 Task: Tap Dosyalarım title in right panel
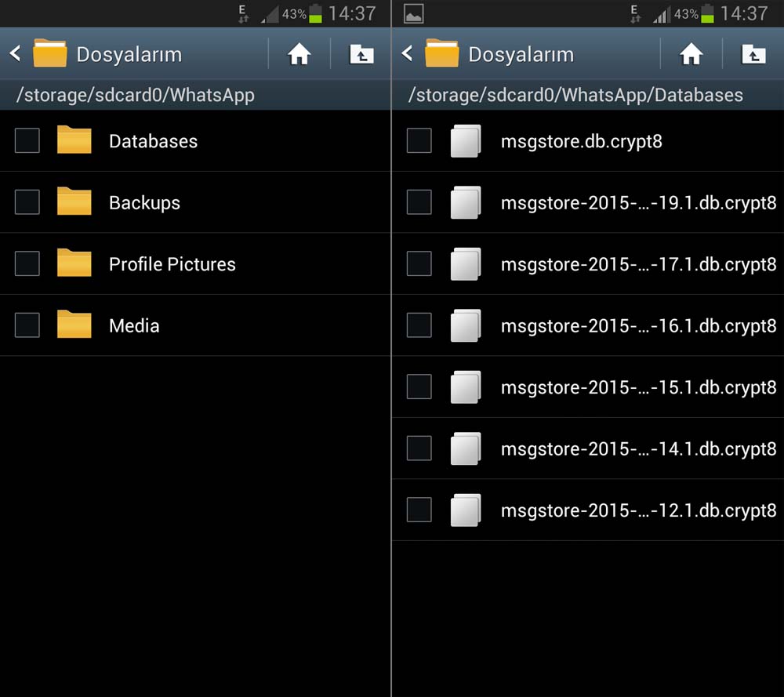pyautogui.click(x=521, y=54)
